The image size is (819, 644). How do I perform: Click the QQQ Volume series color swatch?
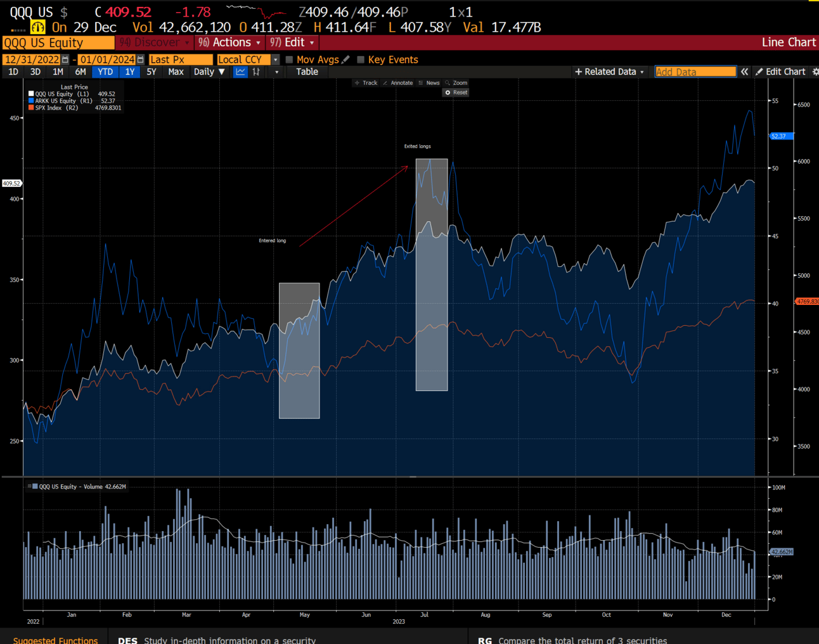(35, 486)
